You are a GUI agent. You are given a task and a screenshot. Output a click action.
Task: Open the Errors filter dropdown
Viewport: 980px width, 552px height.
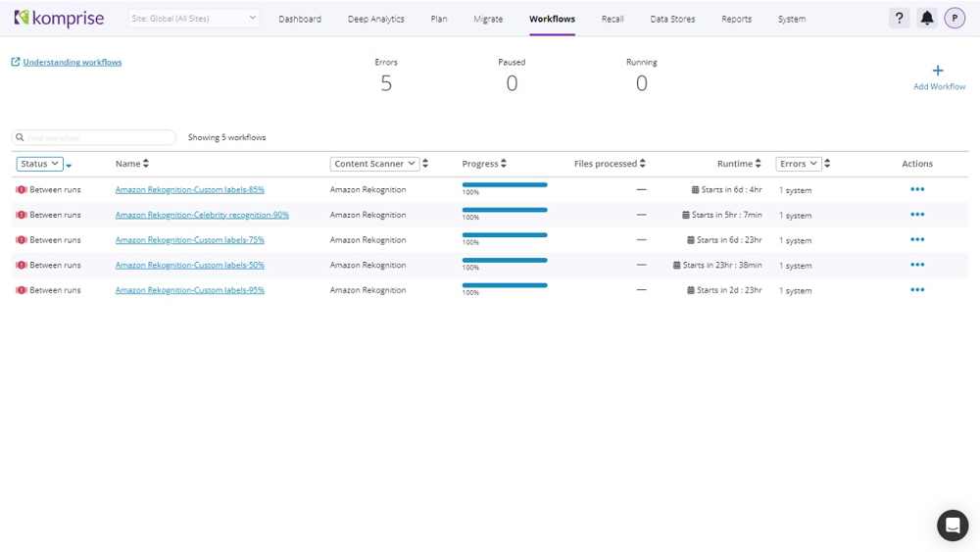pos(798,164)
